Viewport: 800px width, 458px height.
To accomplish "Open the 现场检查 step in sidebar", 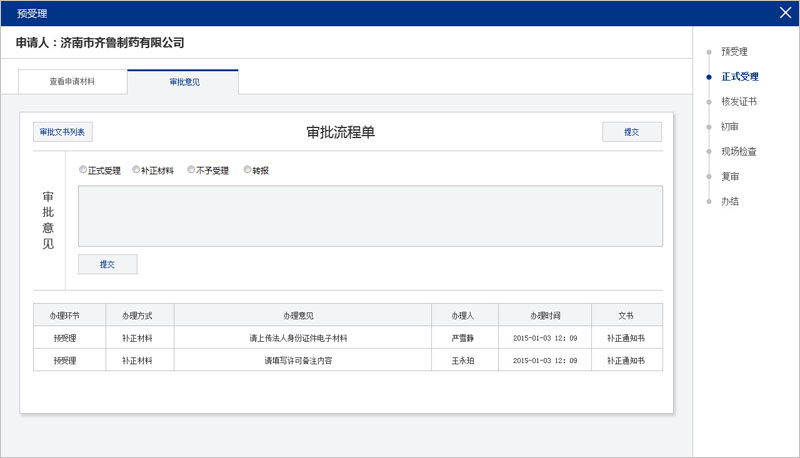I will [738, 151].
